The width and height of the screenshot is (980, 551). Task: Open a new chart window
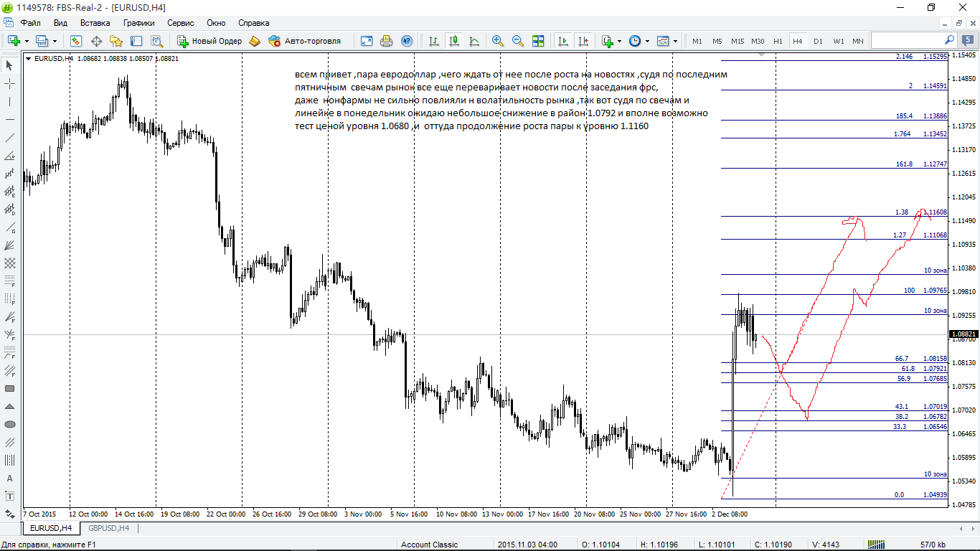pos(13,41)
